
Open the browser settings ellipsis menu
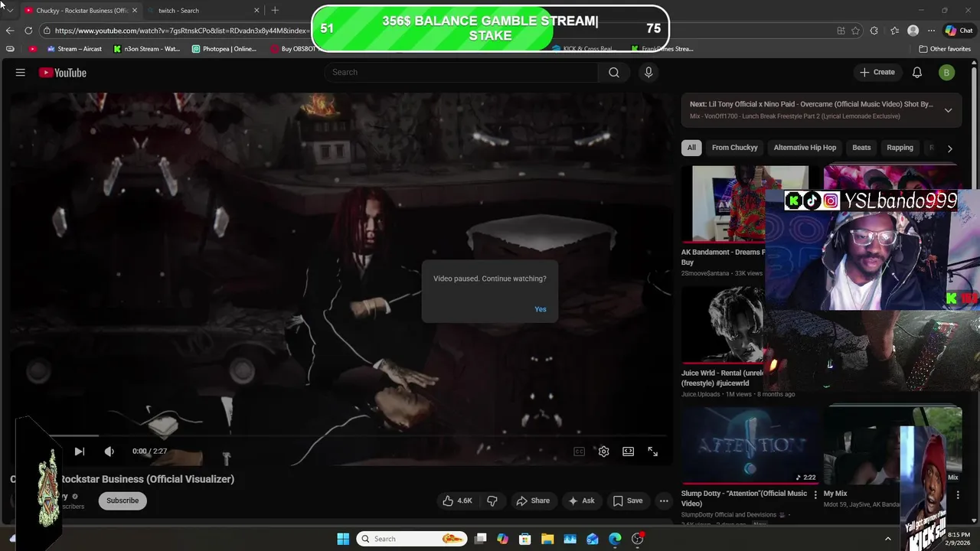(931, 31)
